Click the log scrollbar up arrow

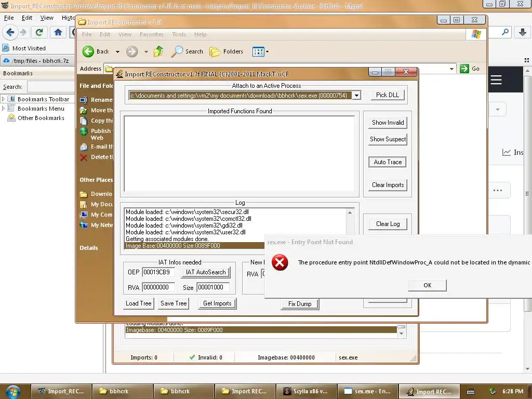pos(350,212)
